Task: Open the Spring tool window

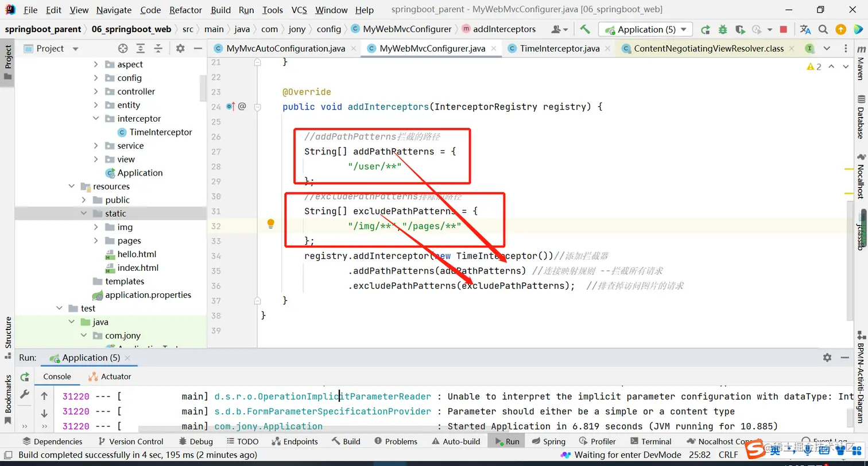Action: pos(549,441)
